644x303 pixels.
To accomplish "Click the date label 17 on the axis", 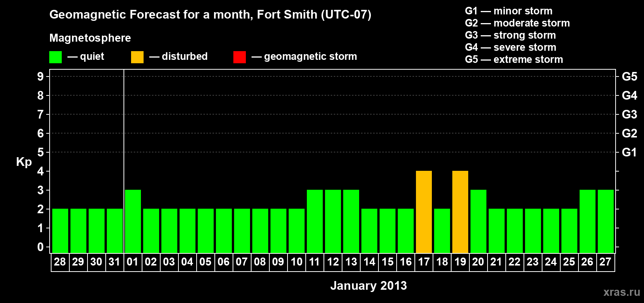I will click(424, 262).
